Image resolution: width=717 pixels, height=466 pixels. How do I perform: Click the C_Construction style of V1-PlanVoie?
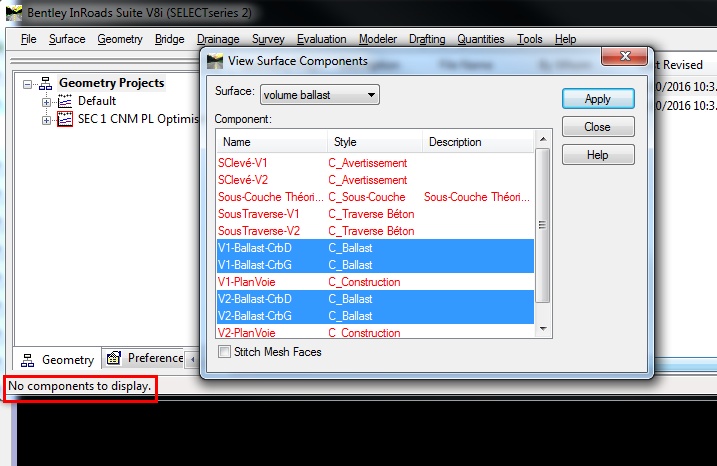(x=364, y=282)
